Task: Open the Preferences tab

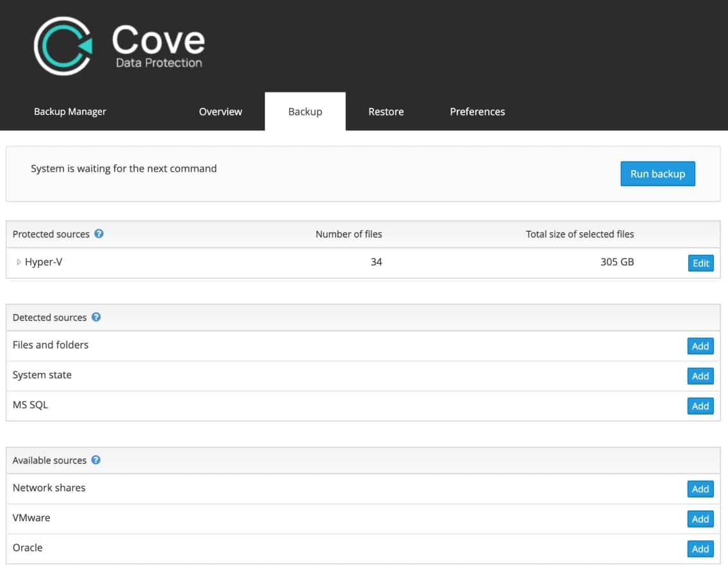Action: [x=477, y=112]
